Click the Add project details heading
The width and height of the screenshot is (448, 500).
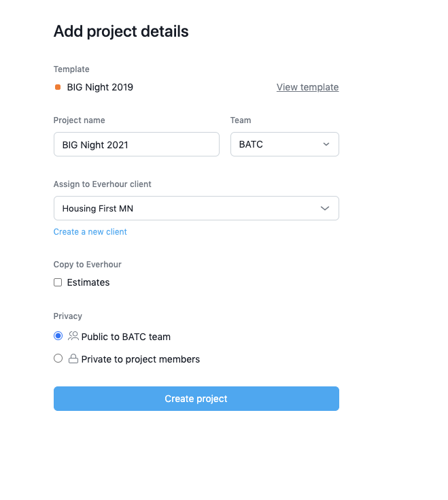coord(121,31)
